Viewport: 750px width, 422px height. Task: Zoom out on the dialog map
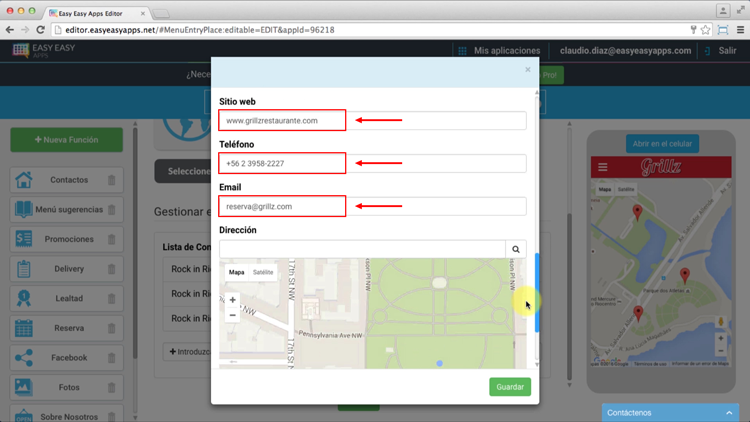(232, 315)
